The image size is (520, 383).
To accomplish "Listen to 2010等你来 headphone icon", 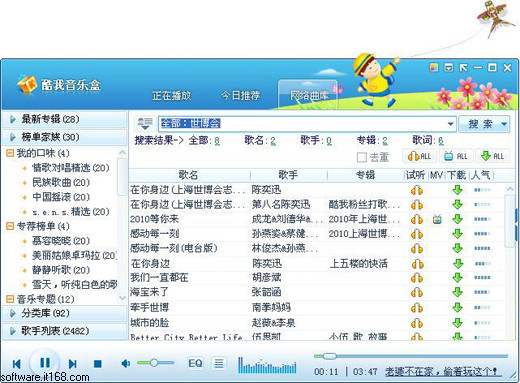I will tap(417, 219).
